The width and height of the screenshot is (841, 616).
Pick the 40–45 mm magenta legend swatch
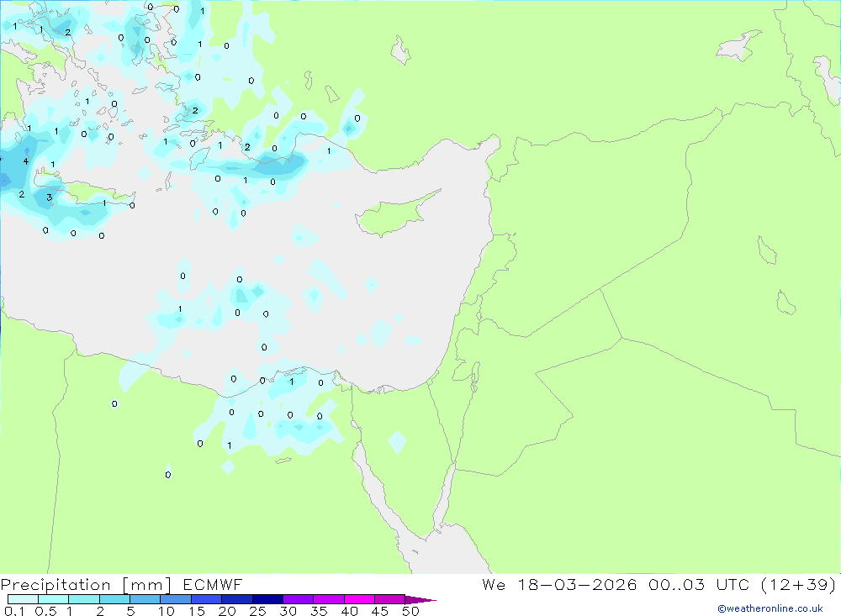[359, 599]
